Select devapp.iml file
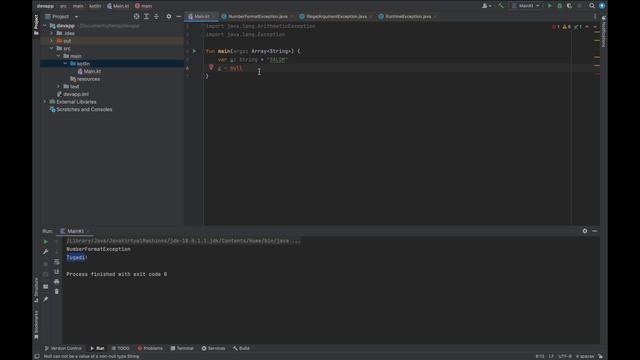 [x=73, y=94]
